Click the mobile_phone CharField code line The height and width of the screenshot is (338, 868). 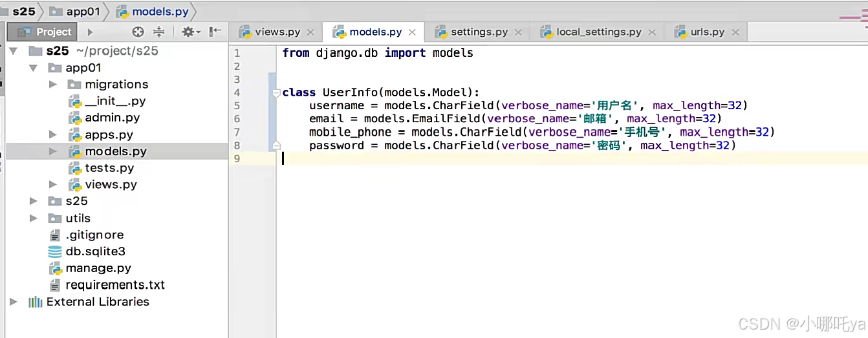[542, 132]
